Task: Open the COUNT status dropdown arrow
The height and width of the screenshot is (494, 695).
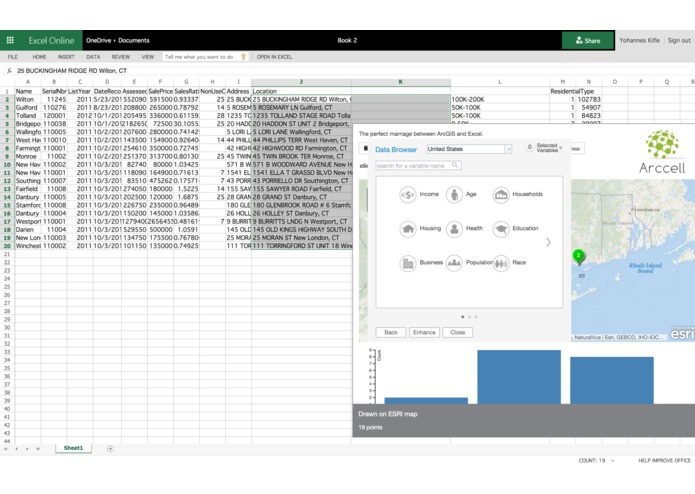Action: pos(613,461)
